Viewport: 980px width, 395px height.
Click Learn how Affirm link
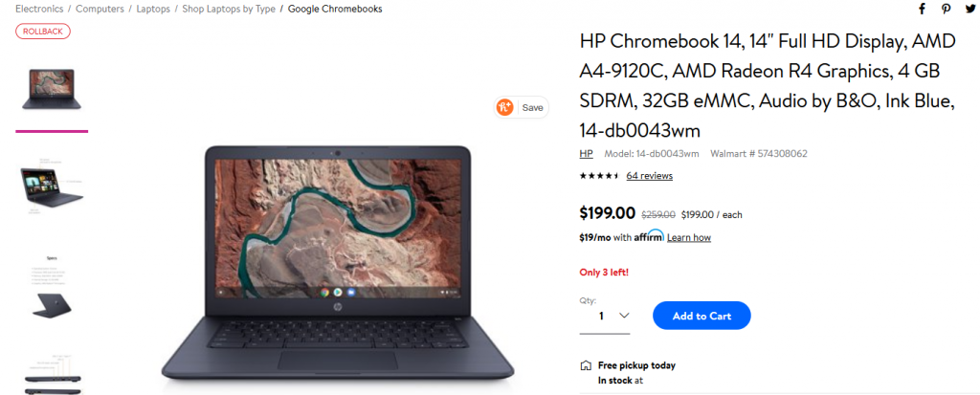(689, 237)
